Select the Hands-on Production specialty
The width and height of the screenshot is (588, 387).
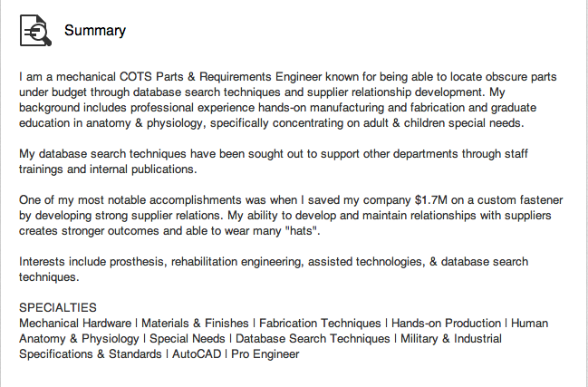[447, 323]
